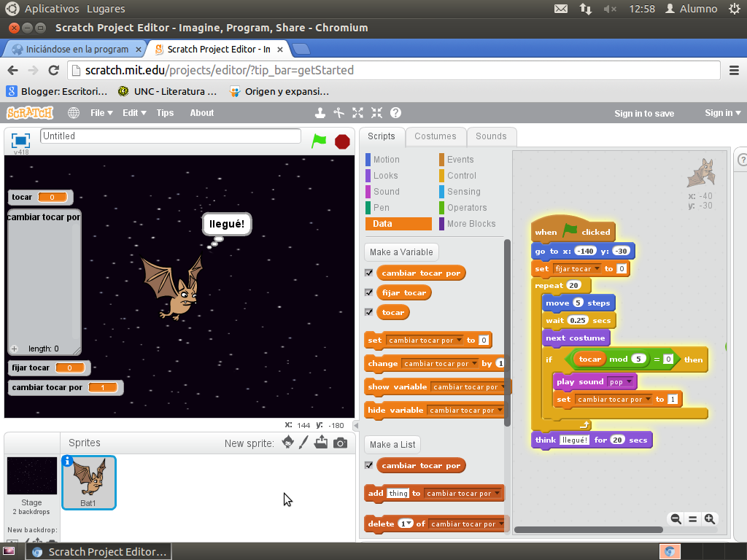Switch to the Costumes tab

(435, 136)
